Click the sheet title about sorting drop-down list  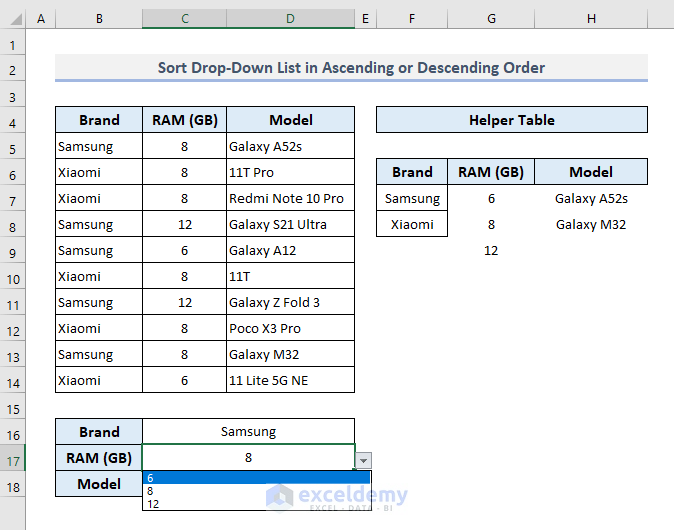(351, 67)
